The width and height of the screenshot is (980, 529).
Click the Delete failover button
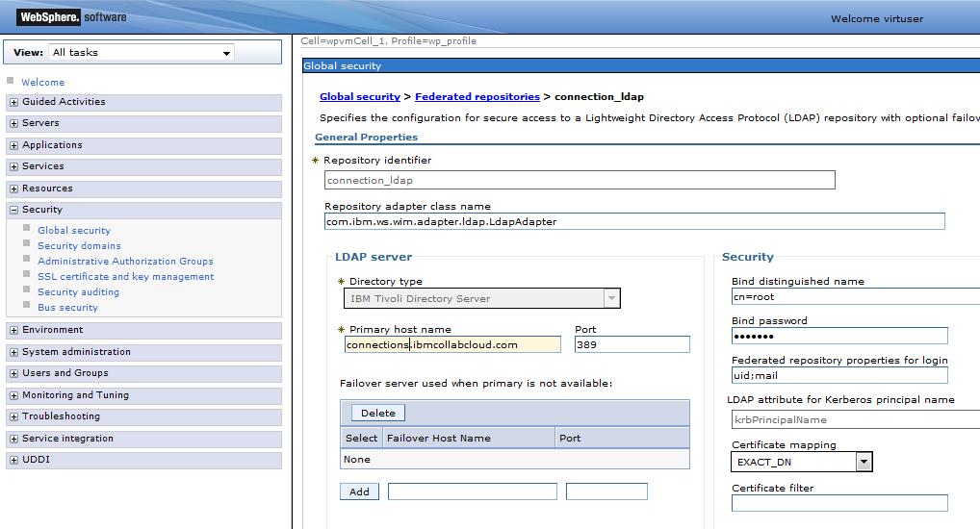(x=378, y=413)
